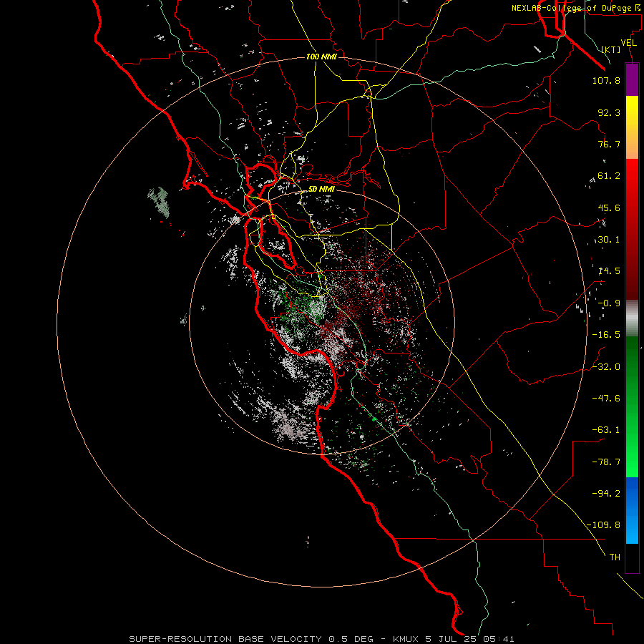
Task: Select the 30.1 legend value
Action: click(609, 240)
